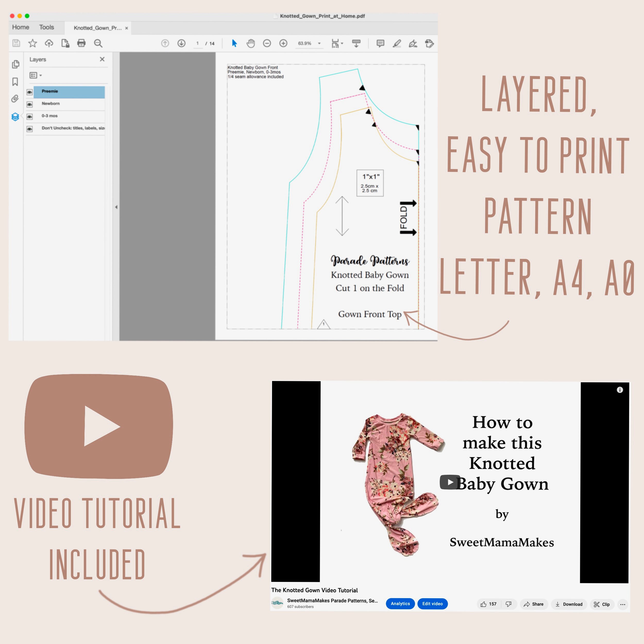The height and width of the screenshot is (644, 644).
Task: Click the yellow minimize window button
Action: [x=20, y=16]
